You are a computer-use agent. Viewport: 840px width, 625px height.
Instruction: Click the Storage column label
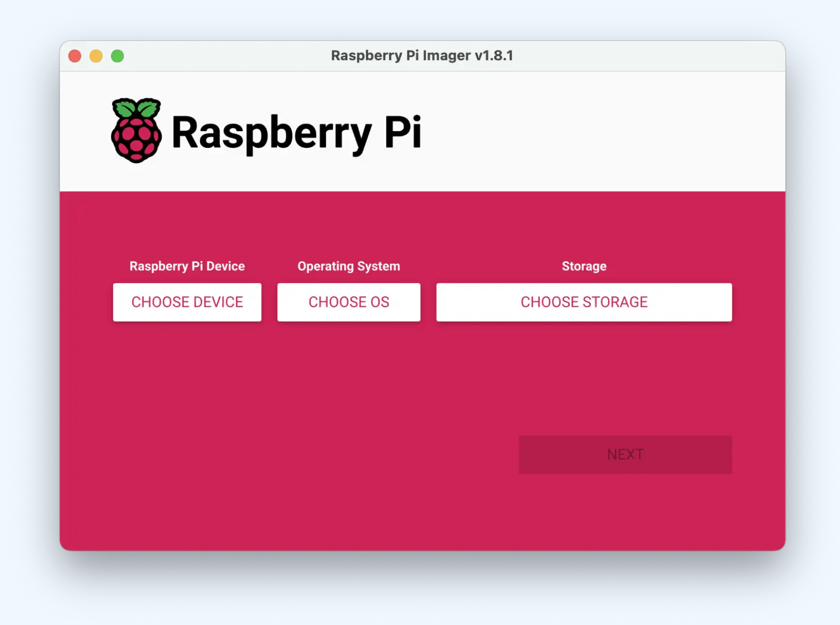coord(584,266)
